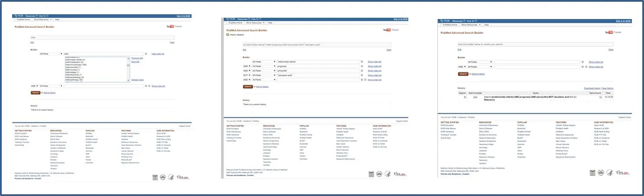
Task: Click 'Next 200' beside the index list
Action: point(135,62)
